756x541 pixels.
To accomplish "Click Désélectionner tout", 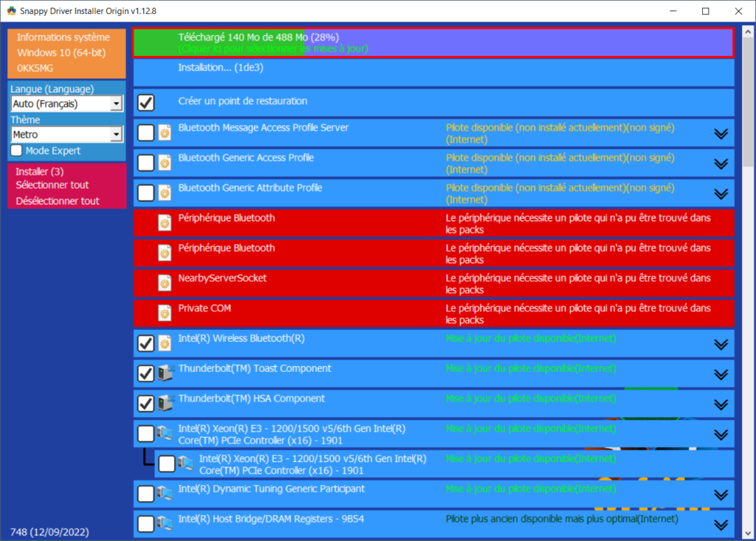I will tap(58, 201).
